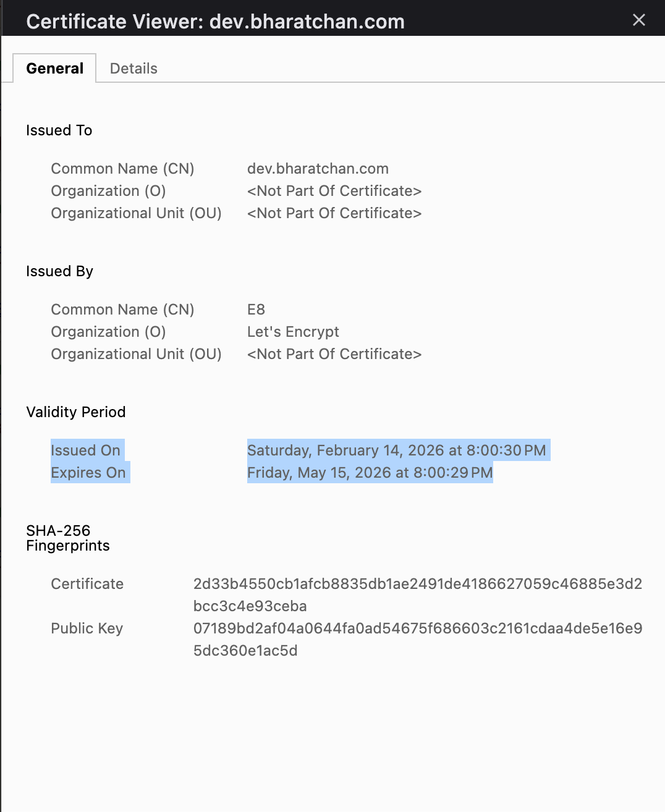Click the highlighted Issued On label
This screenshot has height=812, width=665.
(x=85, y=450)
